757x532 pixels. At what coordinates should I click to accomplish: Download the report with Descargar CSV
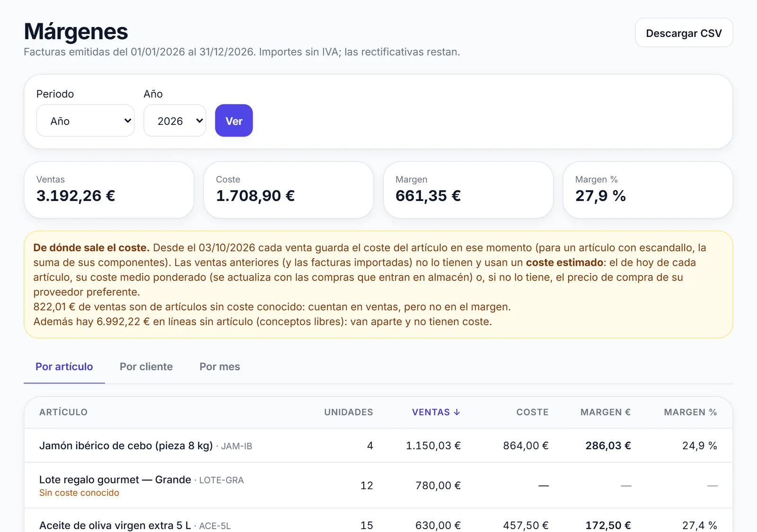point(684,33)
